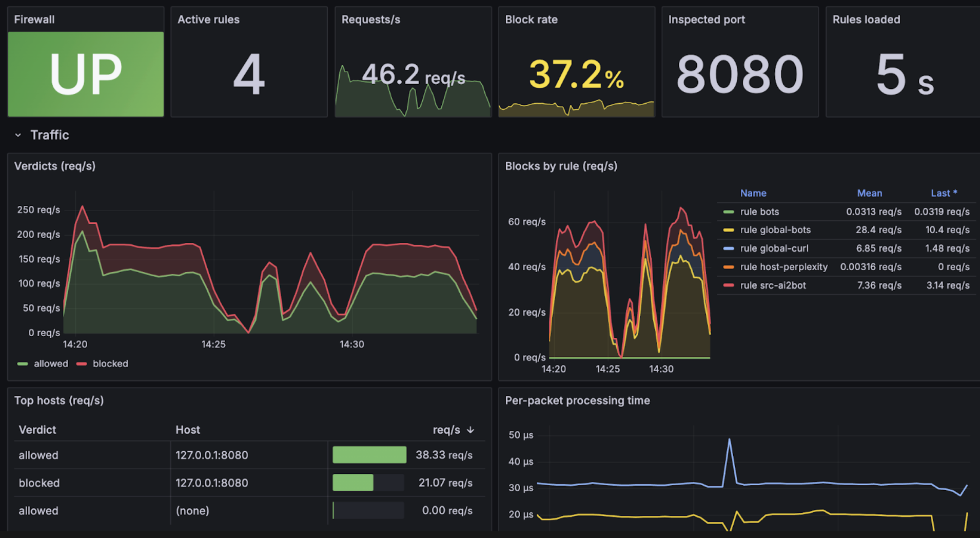The height and width of the screenshot is (538, 980).
Task: Sort legend by Last column
Action: [944, 193]
